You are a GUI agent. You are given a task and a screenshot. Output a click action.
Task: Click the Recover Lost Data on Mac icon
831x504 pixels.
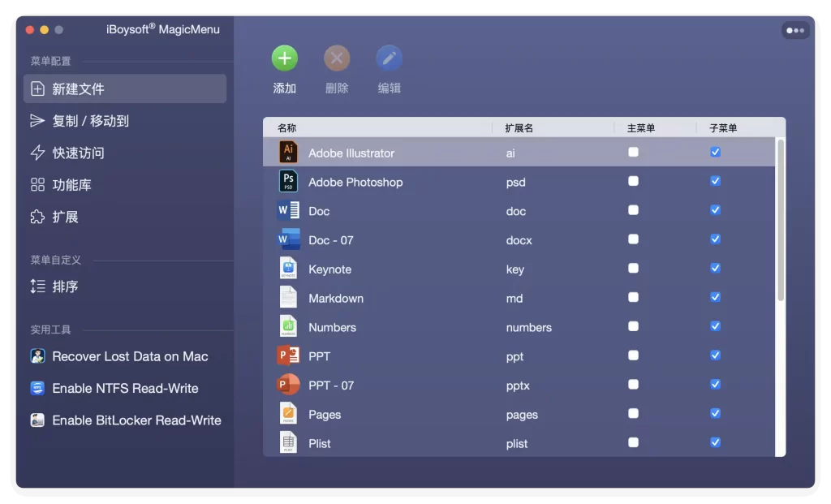coord(37,356)
